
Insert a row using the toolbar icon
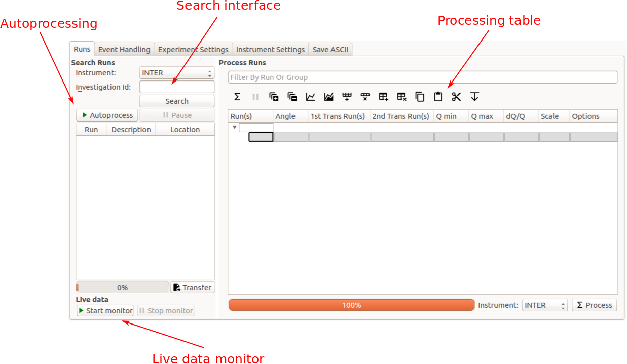347,97
